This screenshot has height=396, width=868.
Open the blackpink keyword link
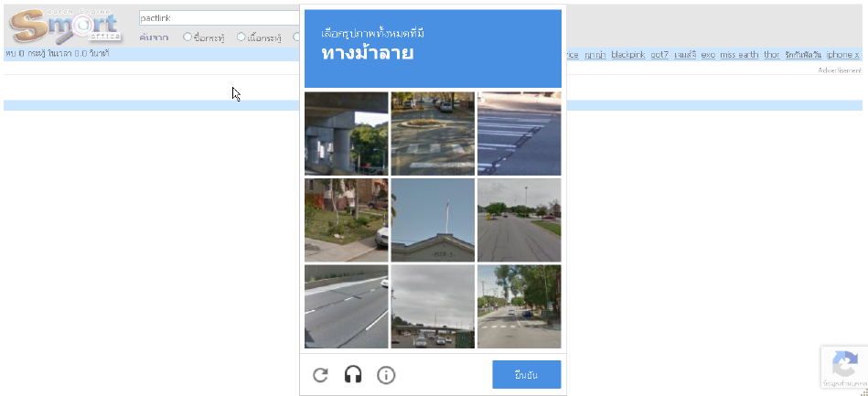(628, 55)
